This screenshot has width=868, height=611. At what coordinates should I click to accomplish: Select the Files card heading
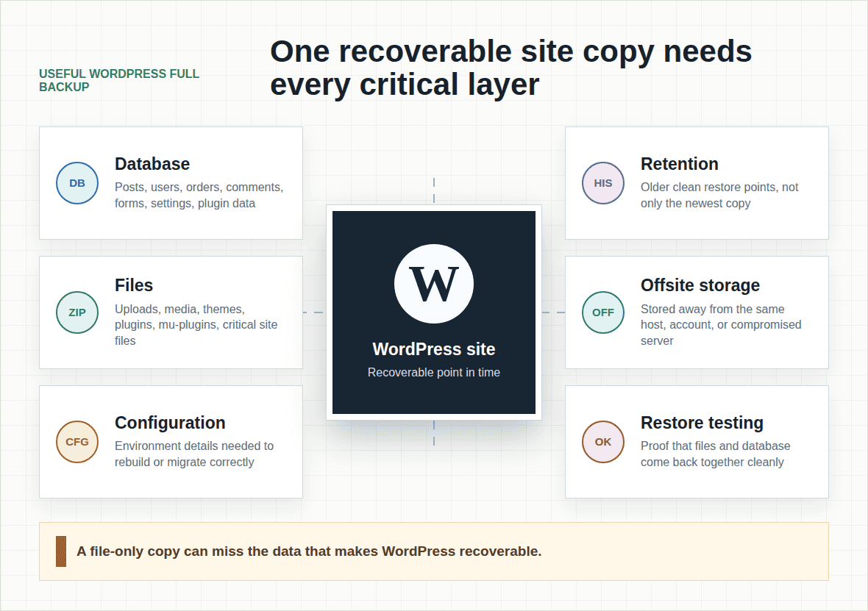[x=134, y=285]
